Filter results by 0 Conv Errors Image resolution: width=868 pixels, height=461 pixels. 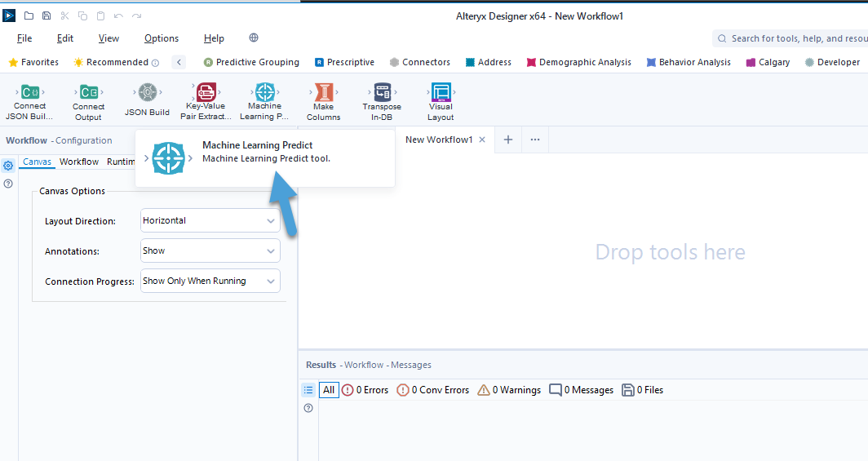click(x=433, y=390)
